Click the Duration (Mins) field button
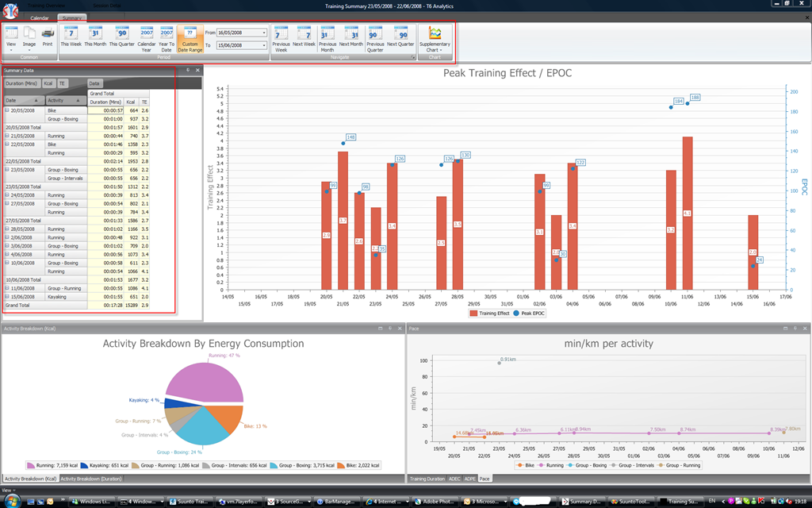This screenshot has height=508, width=812. click(x=21, y=83)
